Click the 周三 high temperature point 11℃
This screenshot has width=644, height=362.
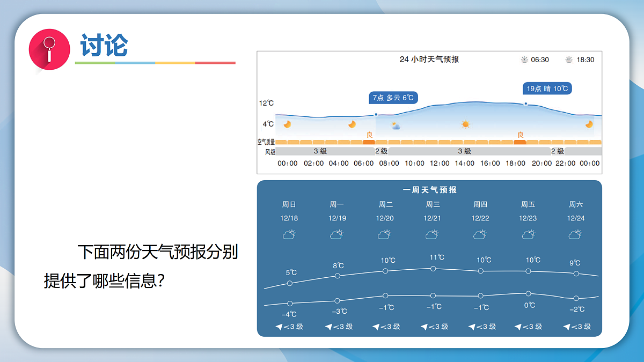click(x=433, y=268)
